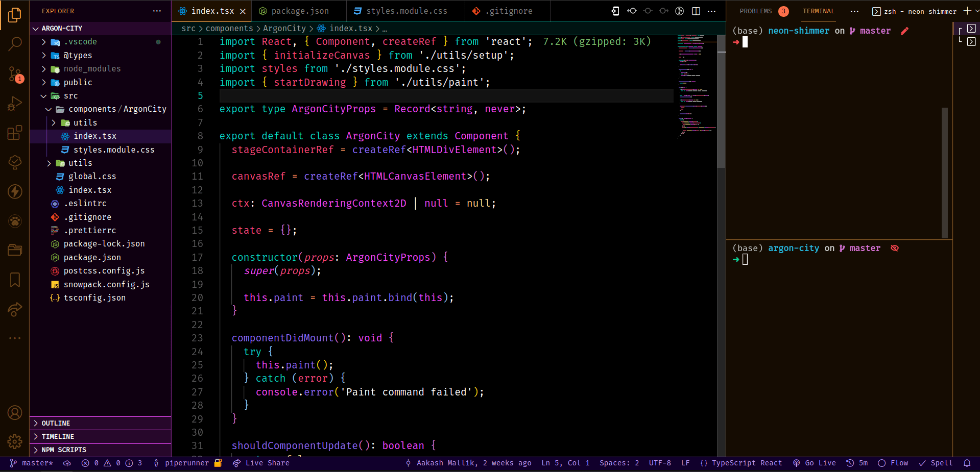
Task: Open the Extensions view
Action: pyautogui.click(x=15, y=133)
